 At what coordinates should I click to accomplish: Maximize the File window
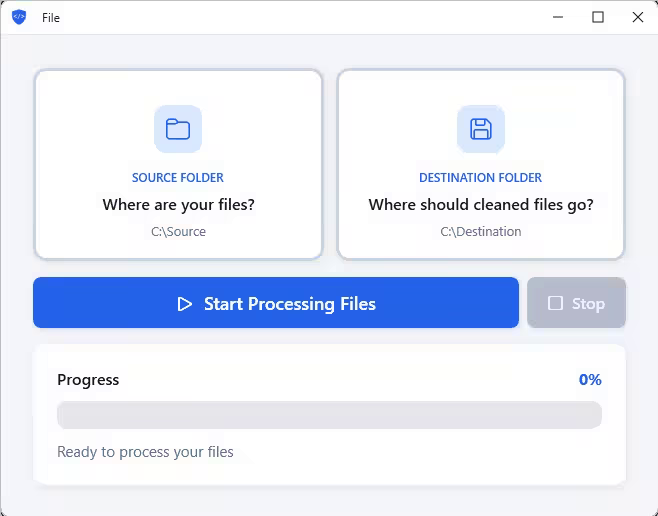coord(598,17)
